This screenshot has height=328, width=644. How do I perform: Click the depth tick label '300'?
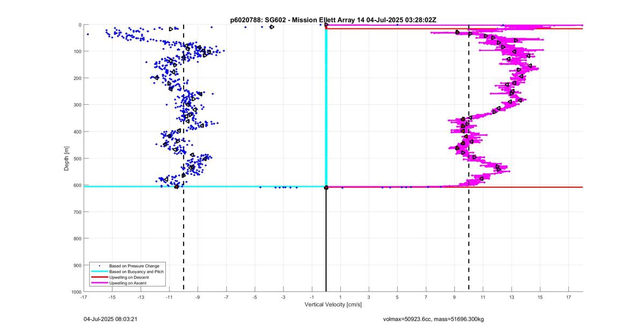[77, 105]
